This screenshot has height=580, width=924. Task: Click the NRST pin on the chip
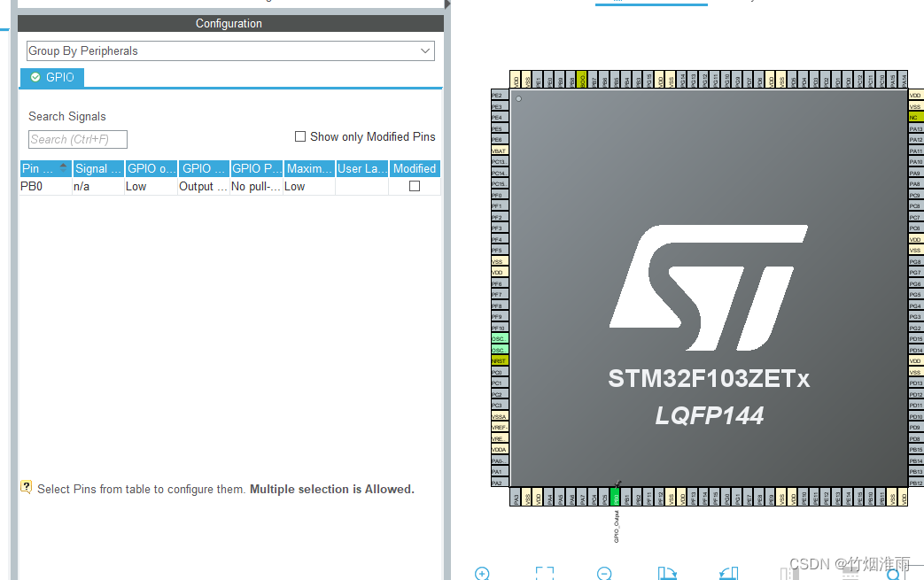(x=499, y=361)
